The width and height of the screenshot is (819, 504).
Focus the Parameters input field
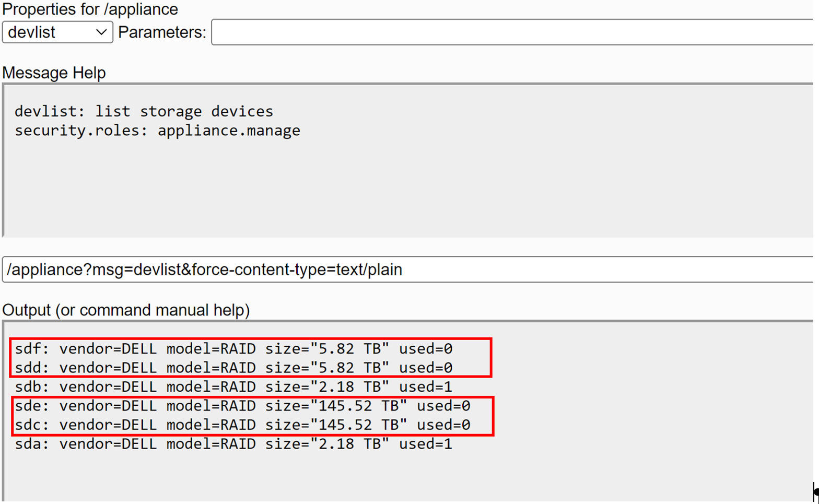tap(512, 32)
